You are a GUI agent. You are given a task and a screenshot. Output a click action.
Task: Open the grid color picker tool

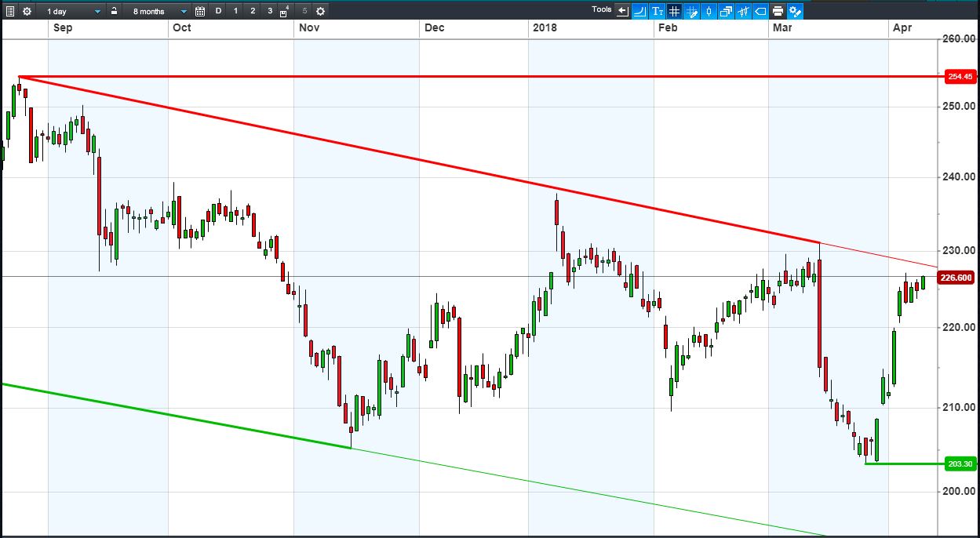[691, 11]
